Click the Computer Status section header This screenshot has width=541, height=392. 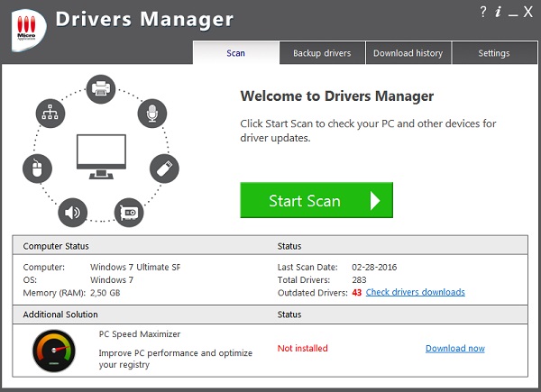[x=56, y=246]
